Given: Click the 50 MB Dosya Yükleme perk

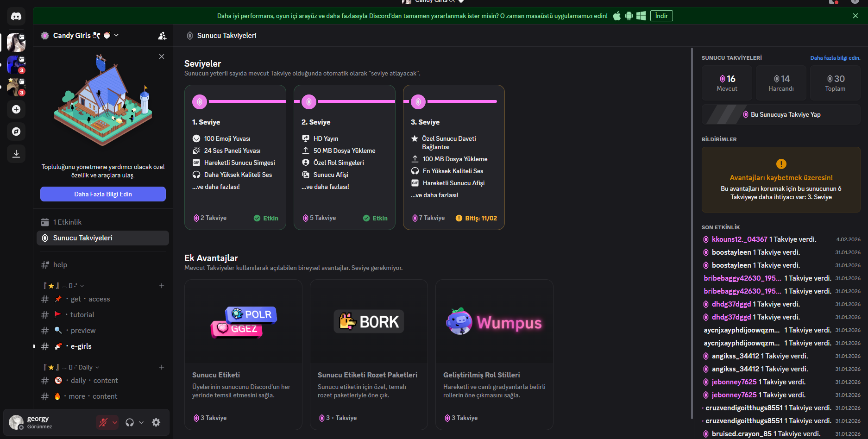Looking at the screenshot, I should (339, 151).
